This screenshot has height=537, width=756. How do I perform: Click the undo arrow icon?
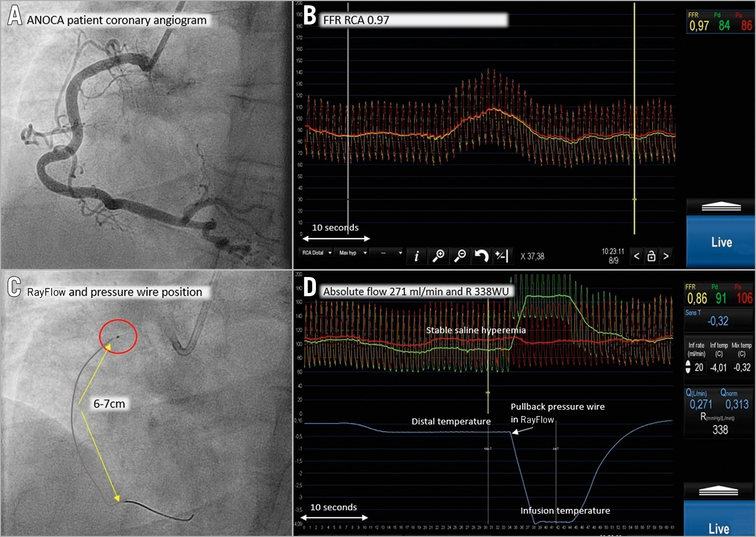[481, 256]
